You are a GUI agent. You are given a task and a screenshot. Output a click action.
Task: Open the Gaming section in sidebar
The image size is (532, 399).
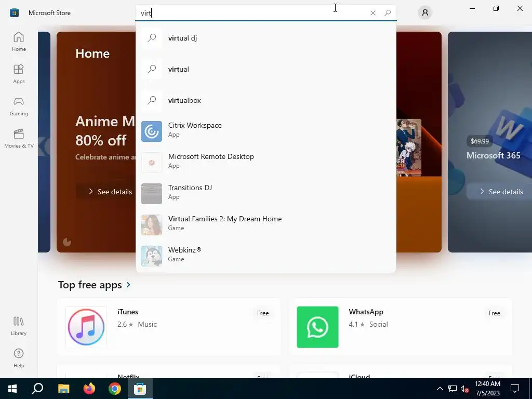19,106
